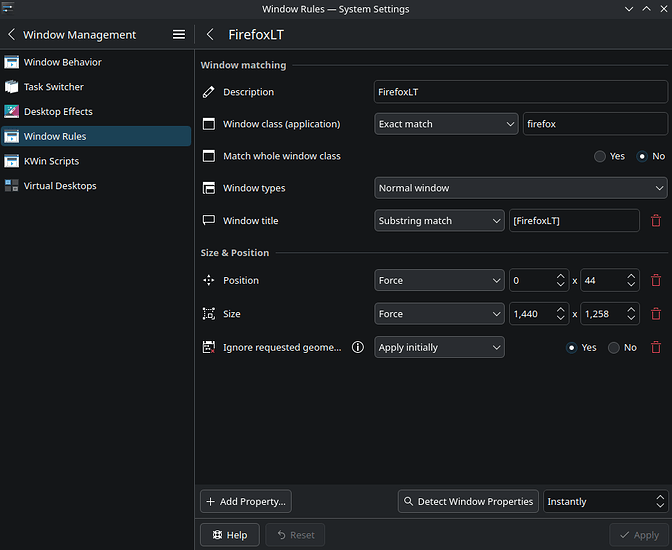The width and height of the screenshot is (672, 550).
Task: Click the Window Behavior icon
Action: 12,62
